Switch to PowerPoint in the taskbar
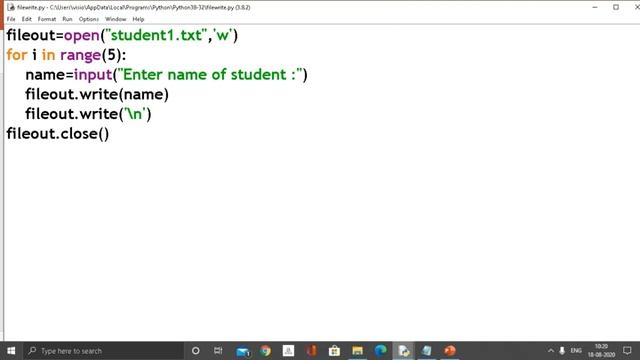Viewport: 640px width, 360px height. (x=450, y=351)
